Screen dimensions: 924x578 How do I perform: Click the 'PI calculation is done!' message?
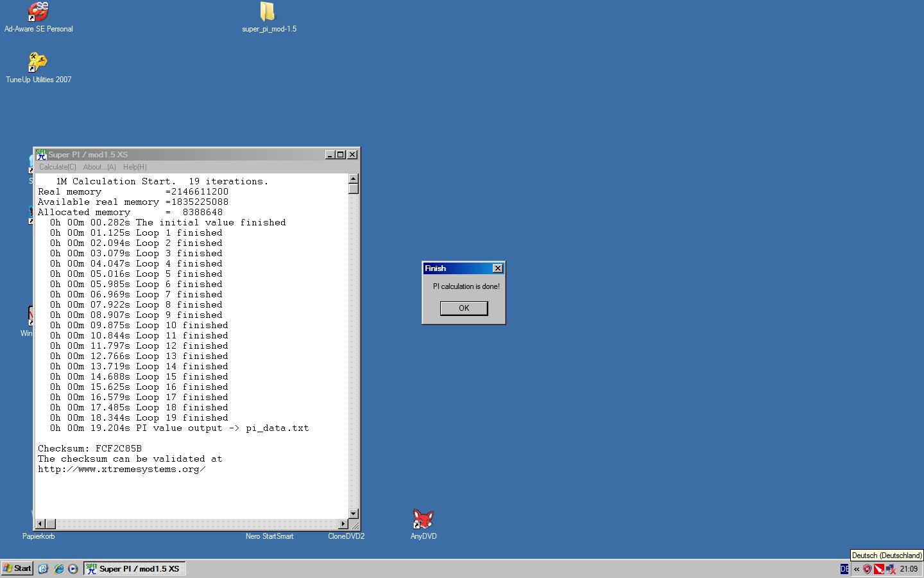pyautogui.click(x=466, y=286)
